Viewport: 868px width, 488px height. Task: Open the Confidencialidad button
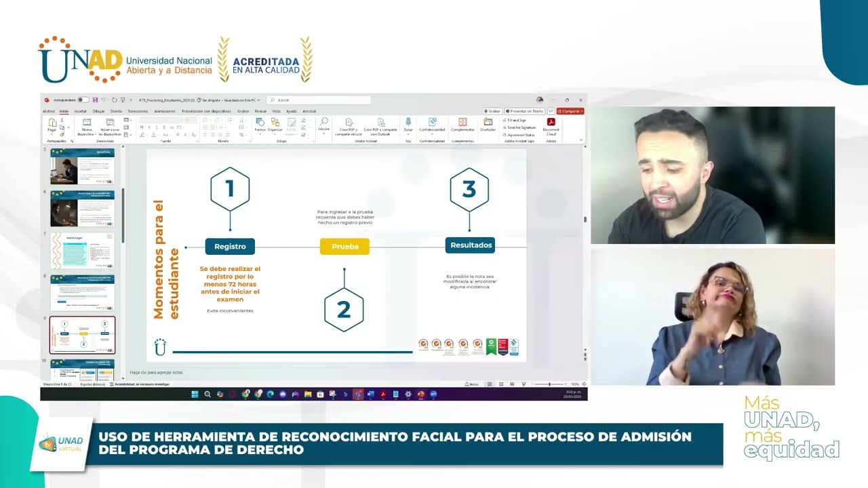432,125
